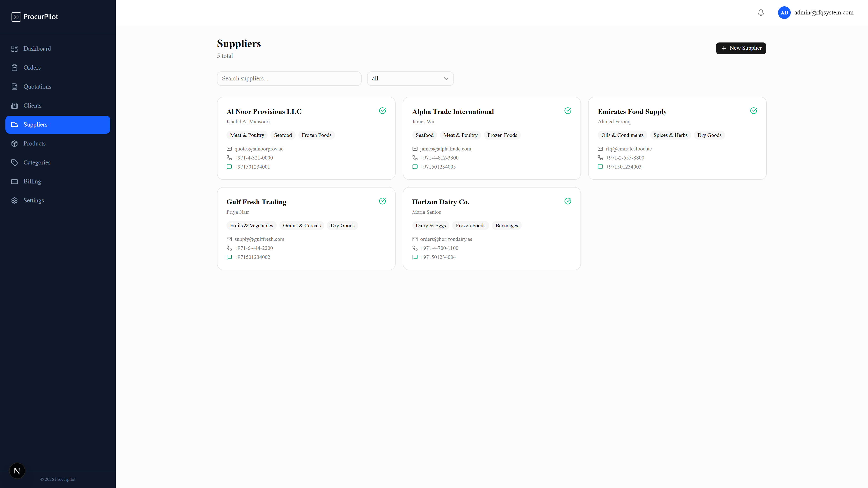
Task: Click phone icon beside +971-4-700-1100
Action: (415, 248)
